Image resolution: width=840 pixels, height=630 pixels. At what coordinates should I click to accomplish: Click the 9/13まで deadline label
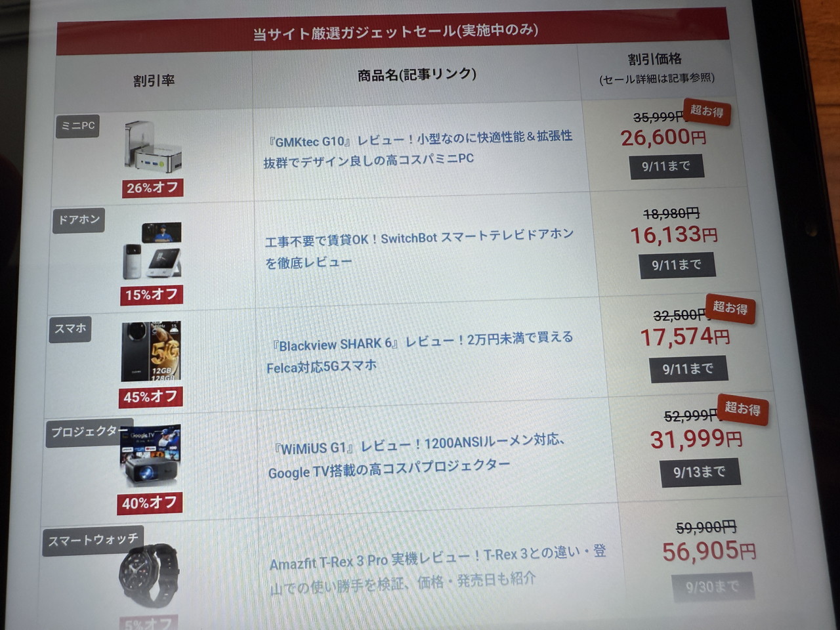[700, 472]
